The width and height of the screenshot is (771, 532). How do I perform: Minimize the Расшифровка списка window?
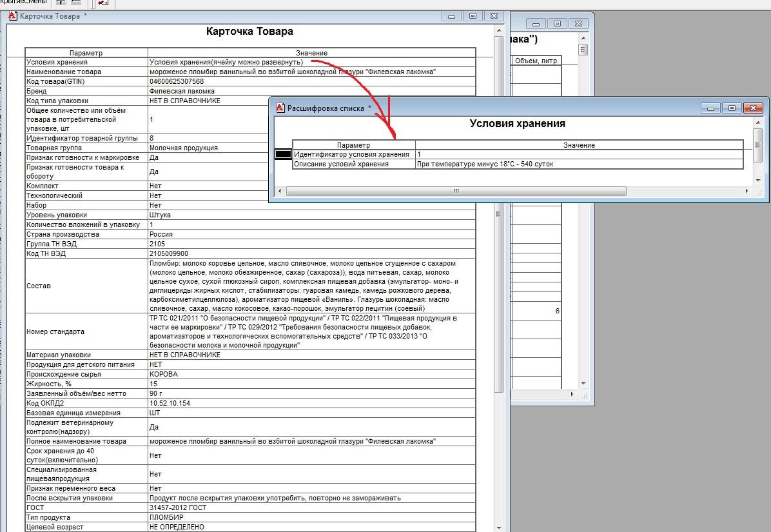[710, 108]
